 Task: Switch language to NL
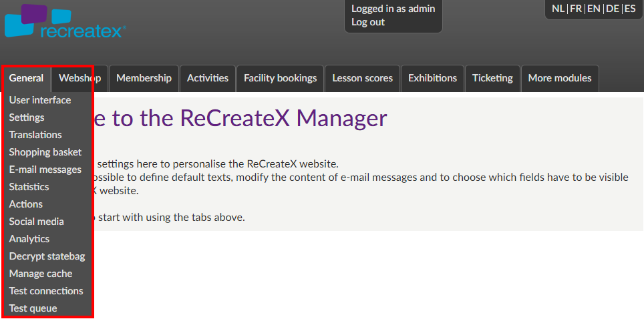click(x=558, y=9)
